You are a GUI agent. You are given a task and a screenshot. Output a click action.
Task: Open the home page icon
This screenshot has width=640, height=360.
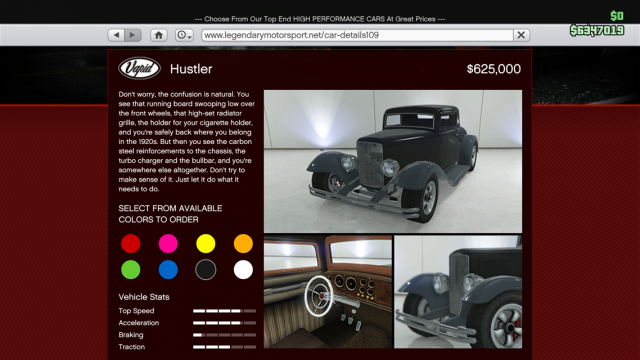pyautogui.click(x=159, y=35)
